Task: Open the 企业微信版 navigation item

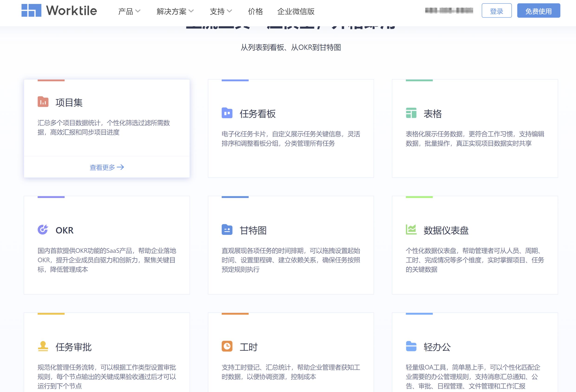Action: [x=296, y=11]
